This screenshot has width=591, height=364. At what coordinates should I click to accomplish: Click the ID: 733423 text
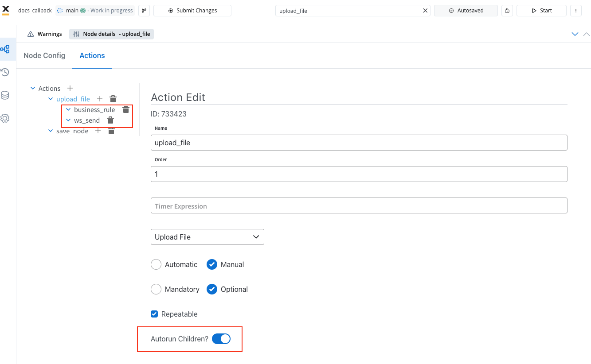[168, 114]
